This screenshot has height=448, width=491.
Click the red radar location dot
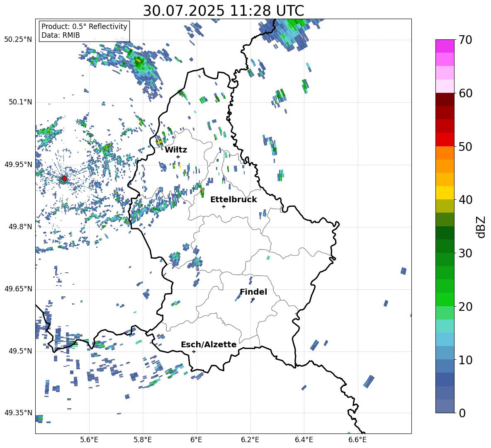point(64,179)
